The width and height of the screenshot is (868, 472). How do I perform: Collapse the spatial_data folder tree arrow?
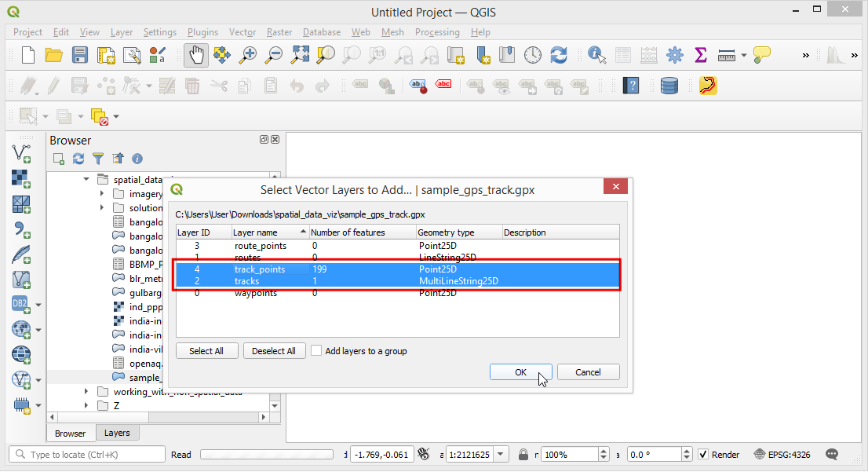tap(86, 180)
